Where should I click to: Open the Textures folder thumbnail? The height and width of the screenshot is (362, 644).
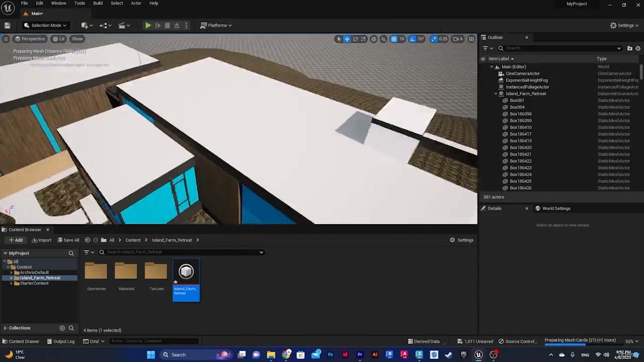pos(156,272)
